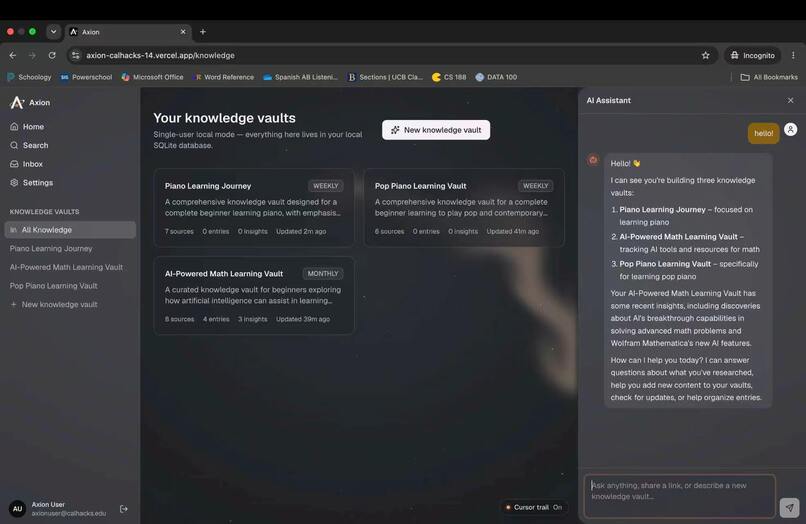Click the Your knowledge vaults heading
The image size is (806, 524).
224,118
